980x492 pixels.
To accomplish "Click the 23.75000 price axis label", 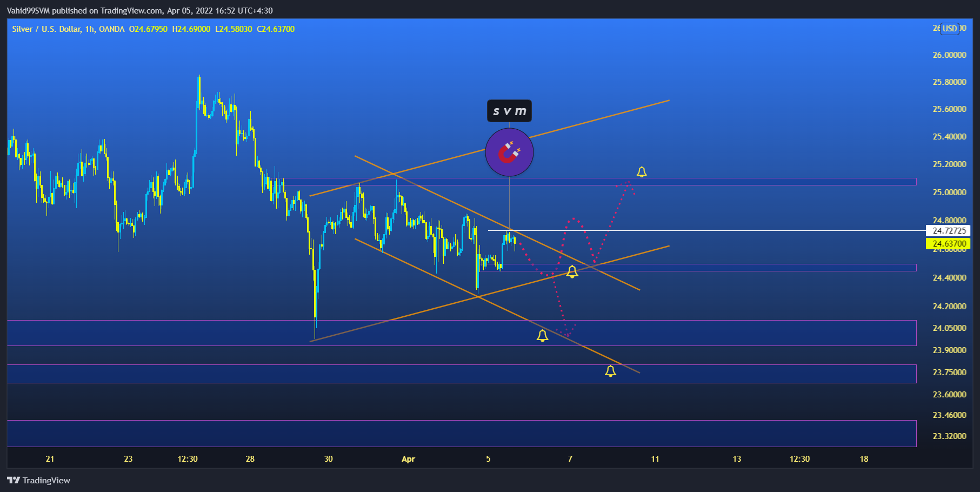I will [950, 373].
